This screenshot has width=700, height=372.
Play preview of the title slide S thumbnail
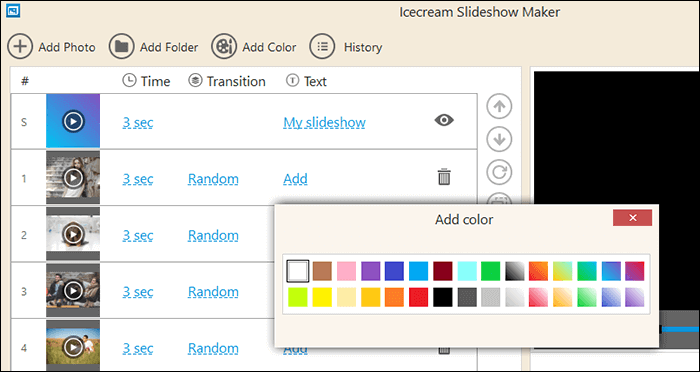pyautogui.click(x=73, y=121)
